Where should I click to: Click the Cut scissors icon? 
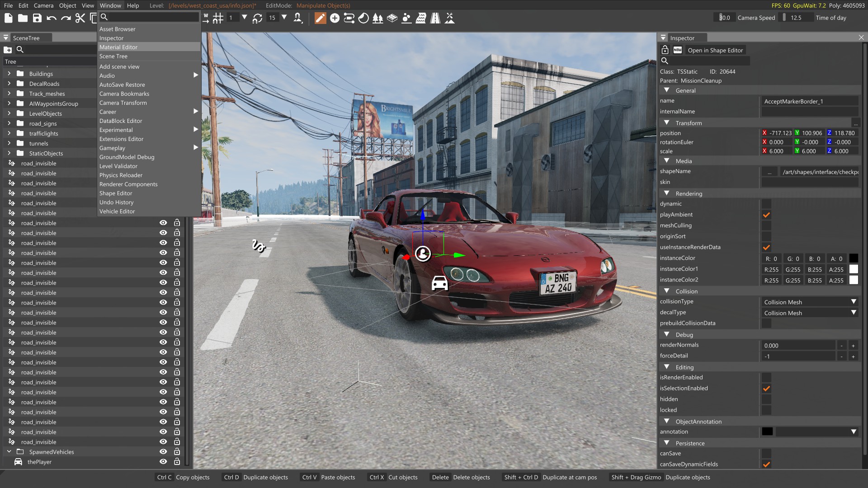point(80,18)
